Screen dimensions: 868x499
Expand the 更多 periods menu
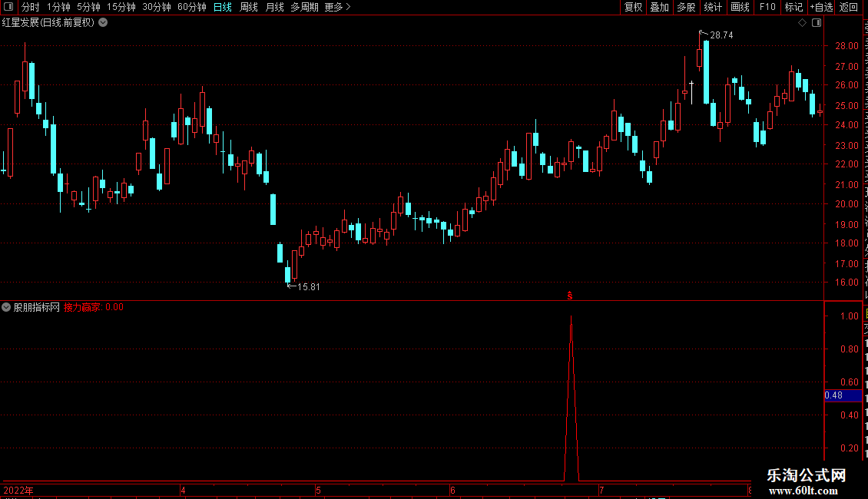coord(337,7)
